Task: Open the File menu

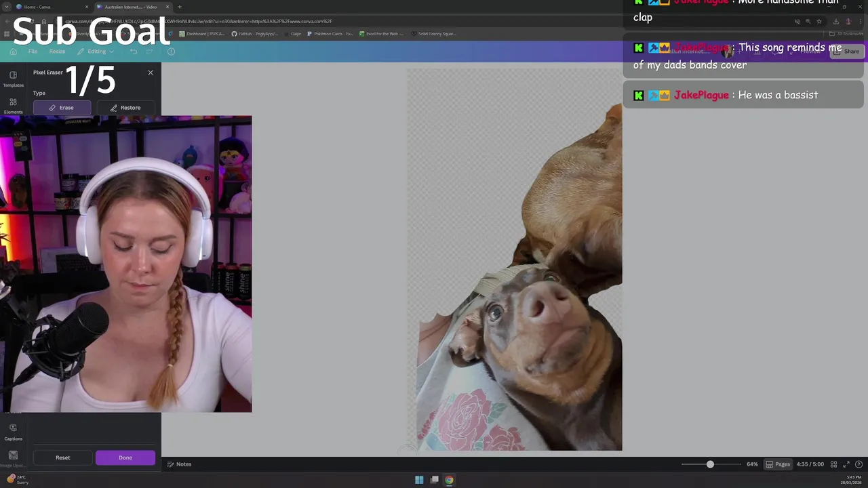Action: (x=33, y=52)
